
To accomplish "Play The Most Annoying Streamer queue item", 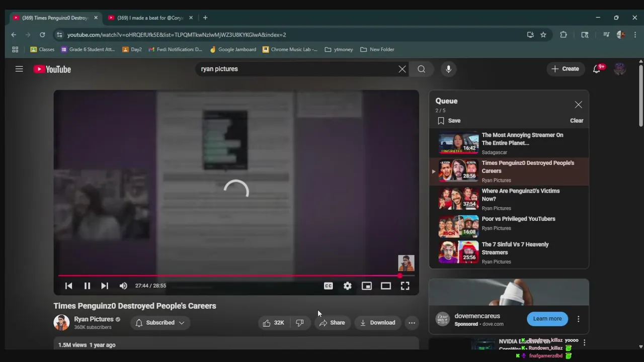I will 509,143.
